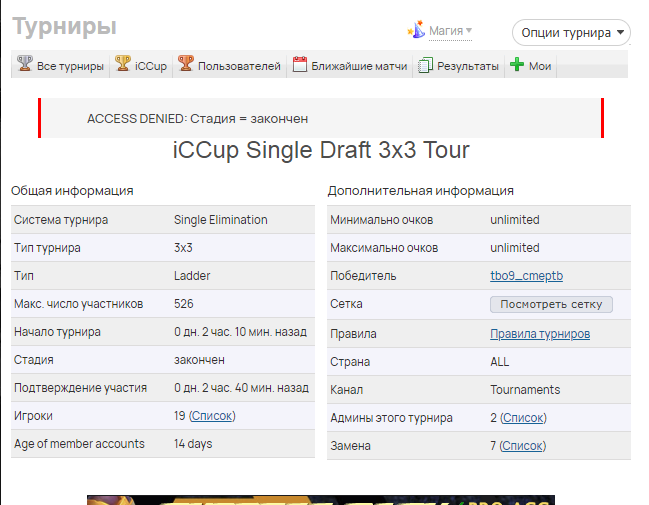Viewport: 649px width, 505px height.
Task: Open the Пользователей tab
Action: tap(229, 65)
